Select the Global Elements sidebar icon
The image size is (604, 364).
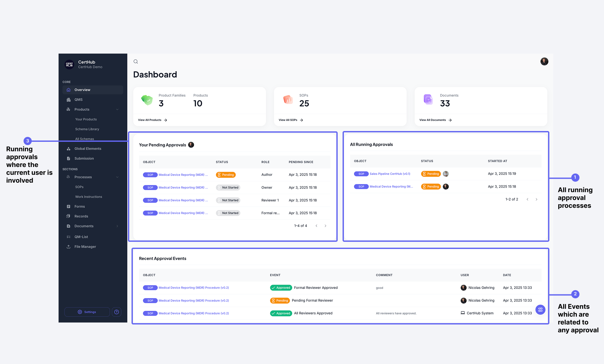[x=68, y=148]
